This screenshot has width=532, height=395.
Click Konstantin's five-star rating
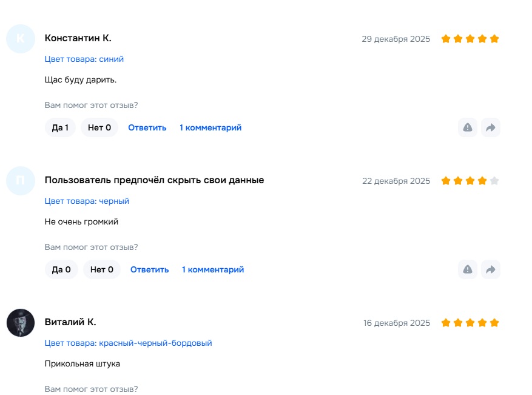pyautogui.click(x=470, y=39)
